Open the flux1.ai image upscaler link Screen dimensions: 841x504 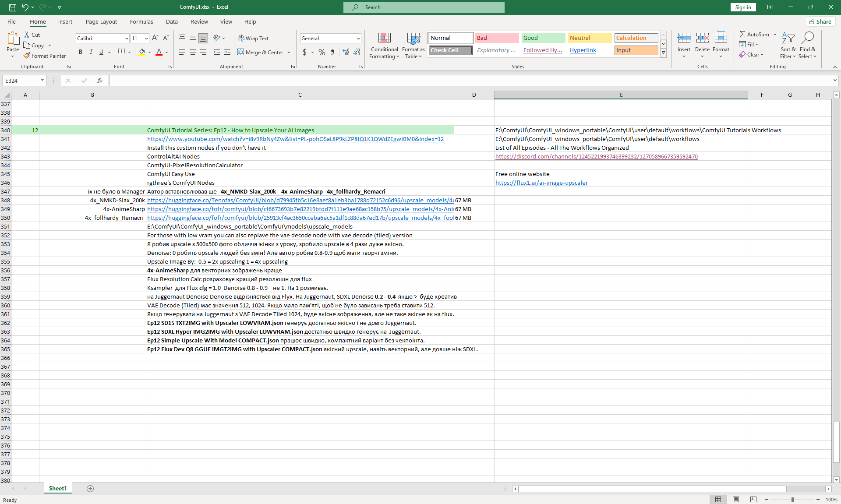(541, 183)
